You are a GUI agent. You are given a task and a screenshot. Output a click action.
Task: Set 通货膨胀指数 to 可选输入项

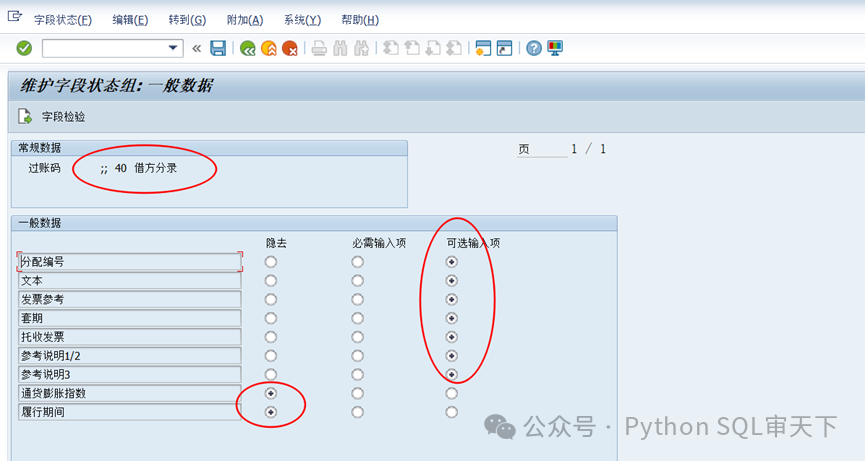click(x=451, y=393)
